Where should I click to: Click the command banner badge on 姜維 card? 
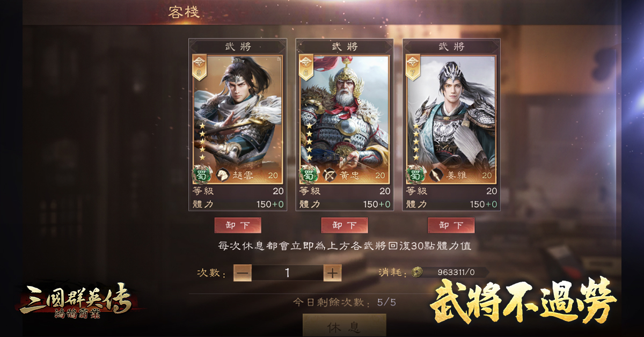[414, 67]
